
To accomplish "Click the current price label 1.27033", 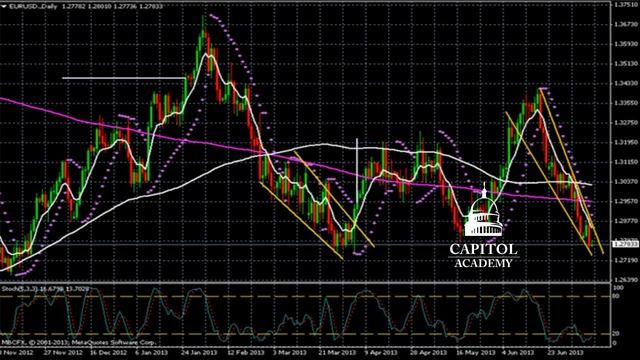I will pyautogui.click(x=625, y=244).
